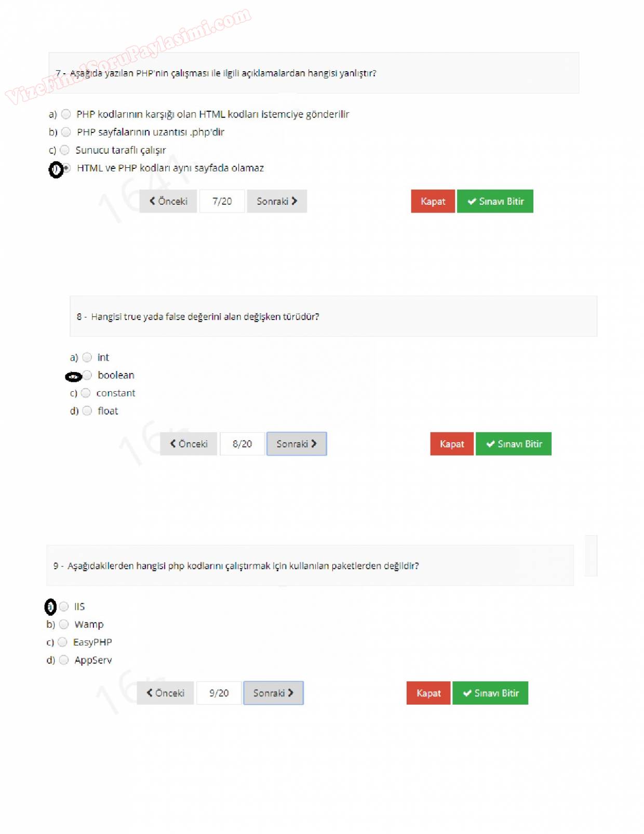Select the 'constant' radio option
The image size is (644, 834).
[86, 393]
